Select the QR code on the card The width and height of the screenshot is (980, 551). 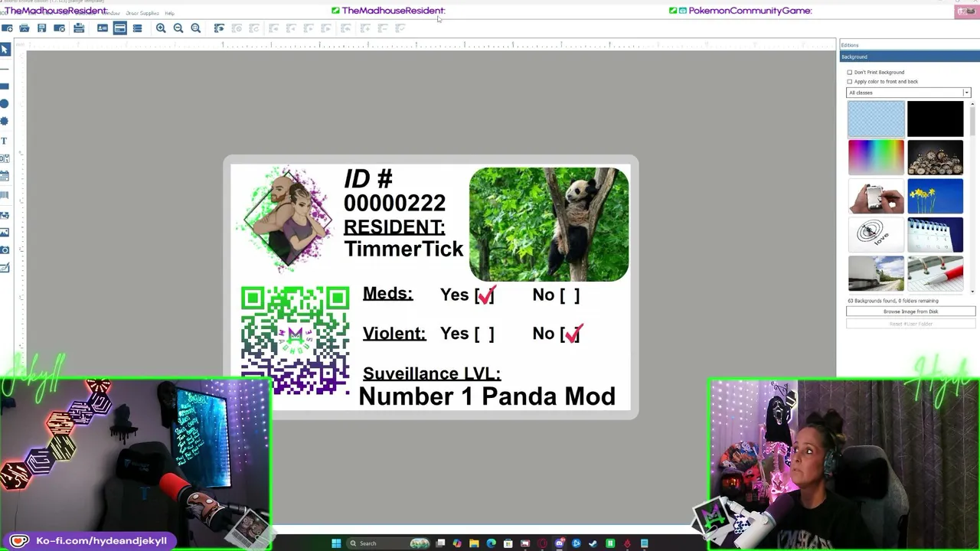point(296,341)
